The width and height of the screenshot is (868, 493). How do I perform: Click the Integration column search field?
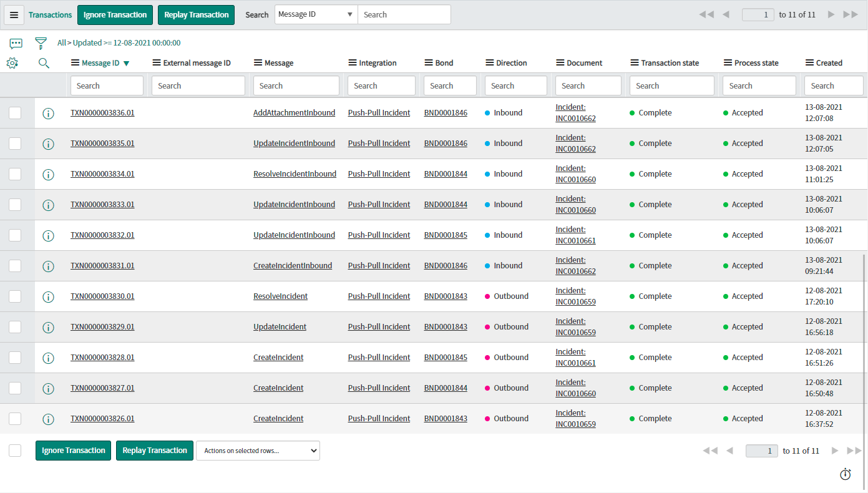point(381,85)
